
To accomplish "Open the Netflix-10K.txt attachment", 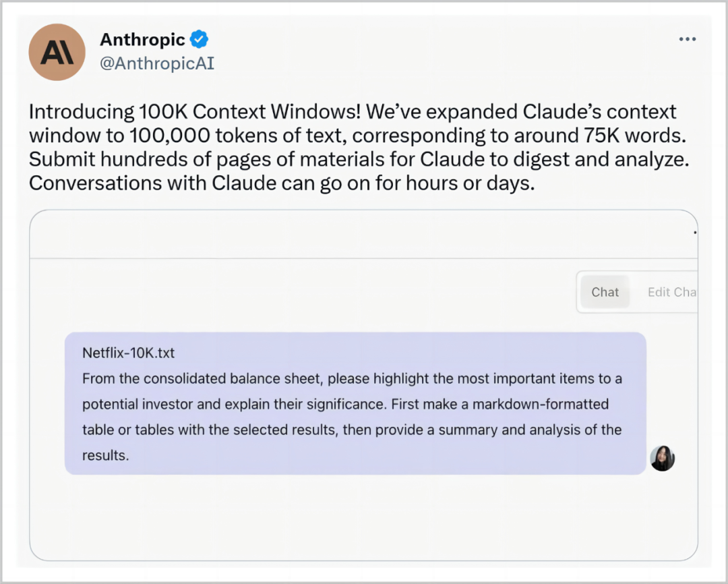I will pos(128,353).
